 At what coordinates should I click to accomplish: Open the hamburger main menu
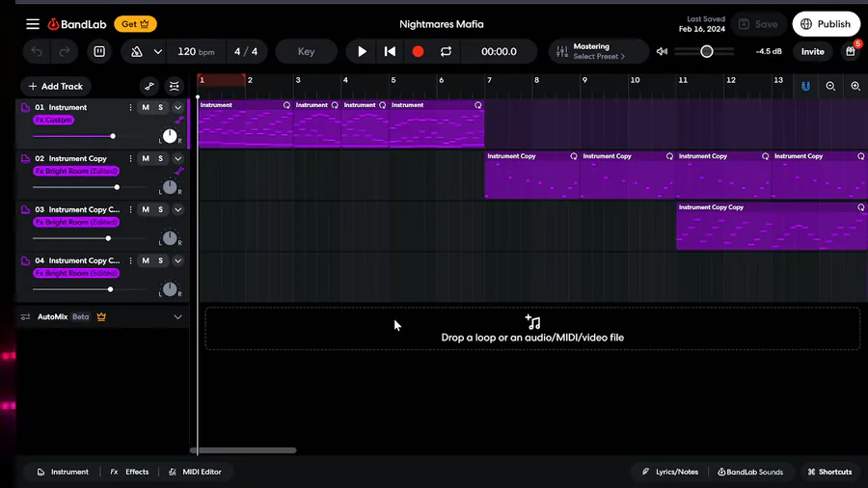33,24
